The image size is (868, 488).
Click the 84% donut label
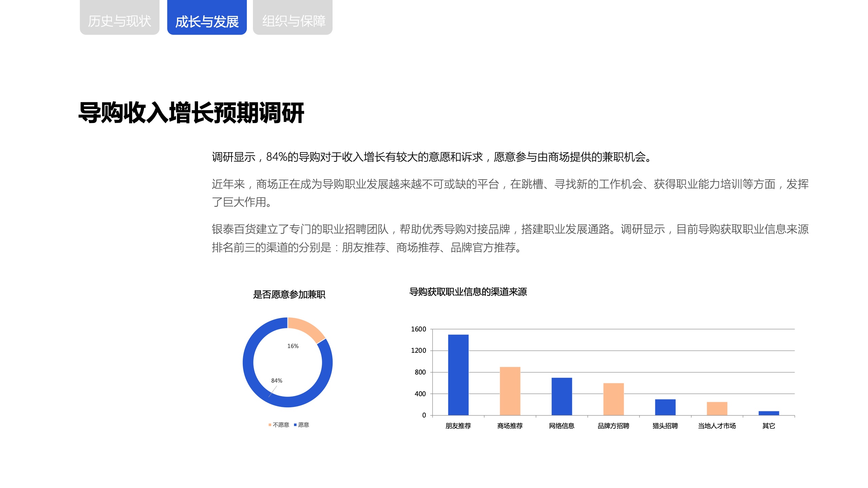tap(277, 381)
